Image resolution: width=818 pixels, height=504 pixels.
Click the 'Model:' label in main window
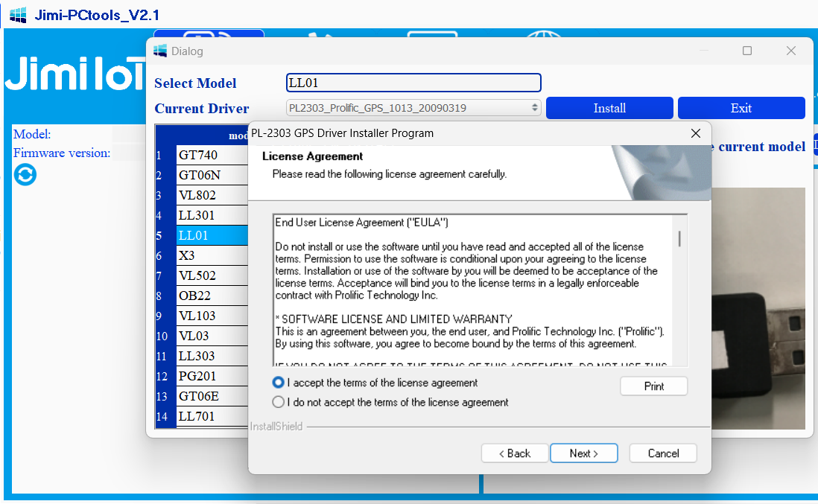click(x=32, y=134)
